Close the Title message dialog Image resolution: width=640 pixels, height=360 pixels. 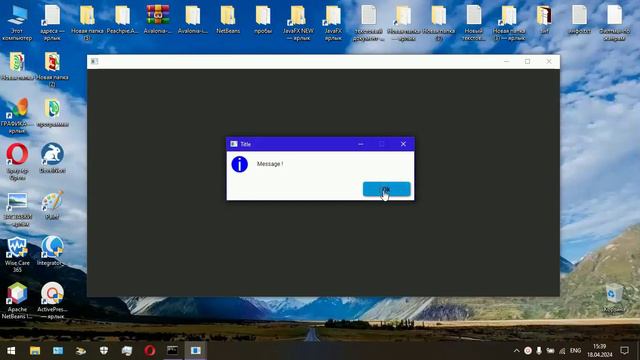tap(403, 144)
